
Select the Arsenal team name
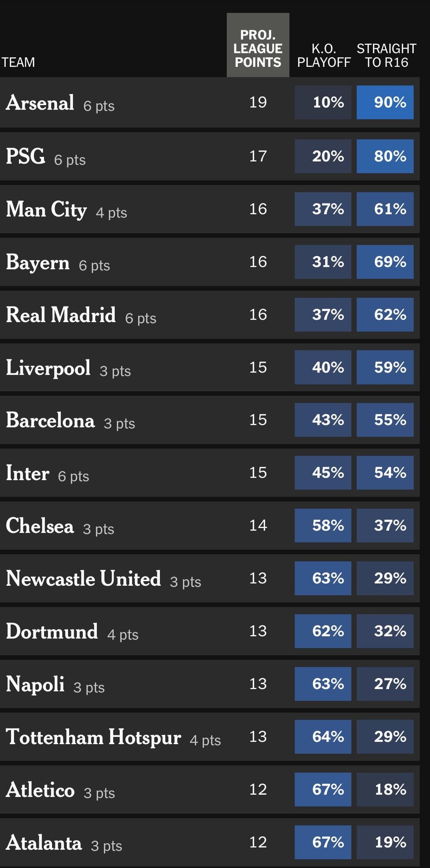(x=40, y=103)
